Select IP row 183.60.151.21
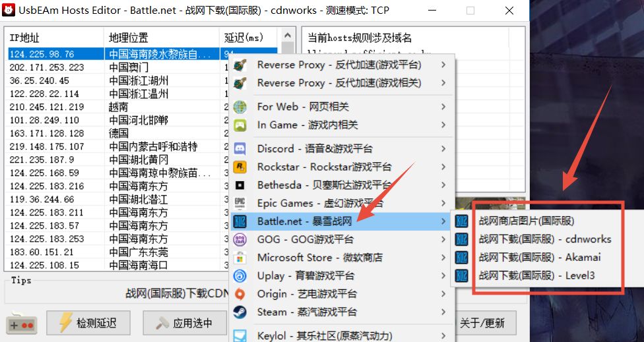Screen dimensions: 644x342 pyautogui.click(x=118, y=252)
